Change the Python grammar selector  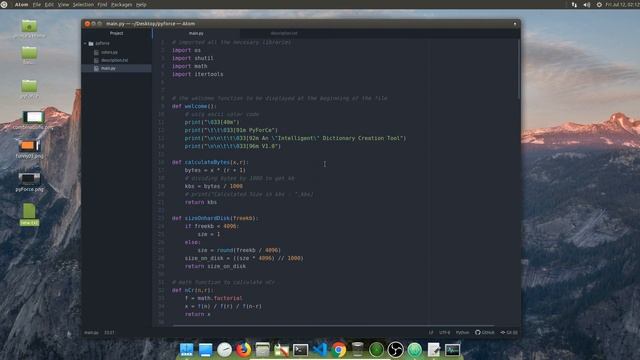click(x=462, y=333)
